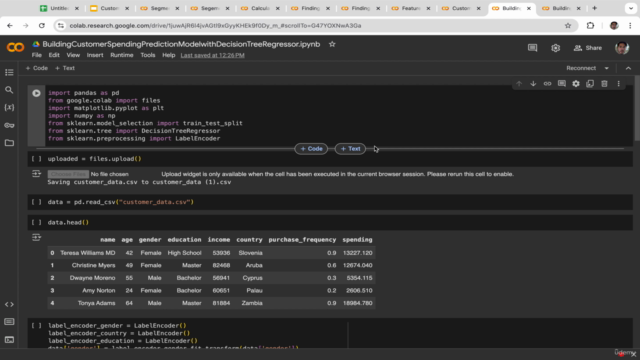Open a new browser tab
This screenshot has width=640, height=360.
[x=594, y=8]
